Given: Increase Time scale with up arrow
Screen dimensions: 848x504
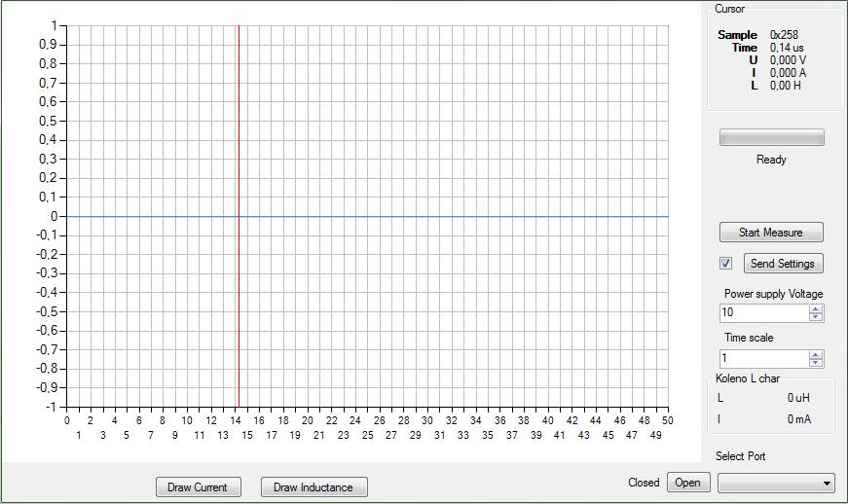Looking at the screenshot, I should coord(816,354).
